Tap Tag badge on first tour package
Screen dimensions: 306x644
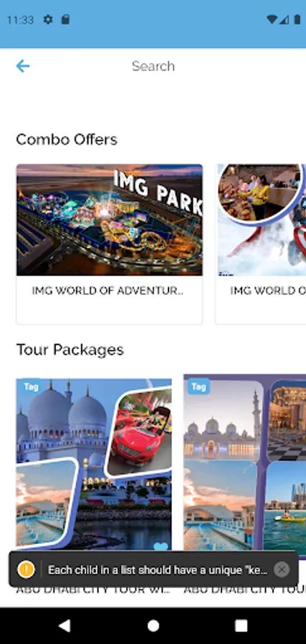[31, 386]
